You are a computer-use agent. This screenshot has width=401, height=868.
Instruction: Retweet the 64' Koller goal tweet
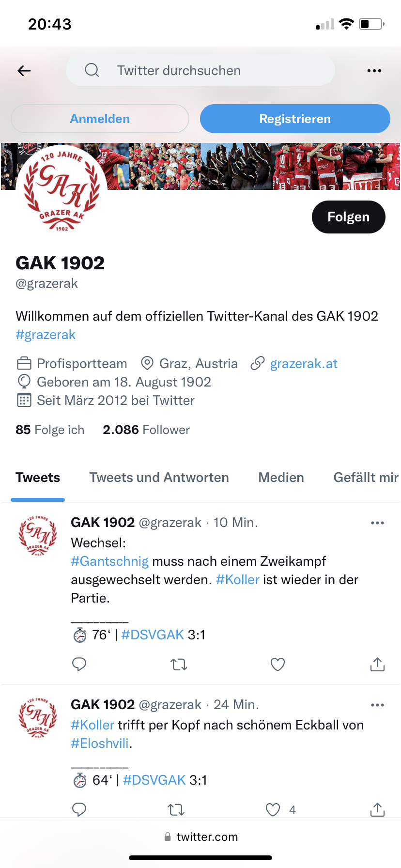(176, 810)
